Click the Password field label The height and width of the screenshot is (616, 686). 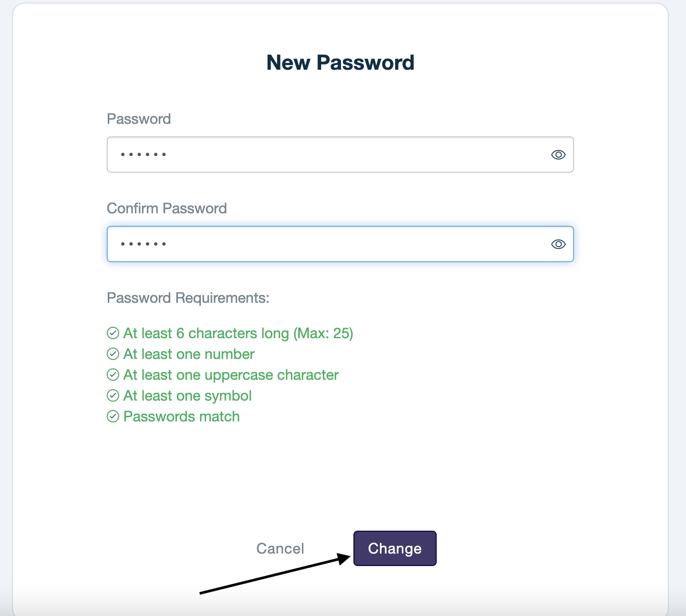[x=139, y=119]
